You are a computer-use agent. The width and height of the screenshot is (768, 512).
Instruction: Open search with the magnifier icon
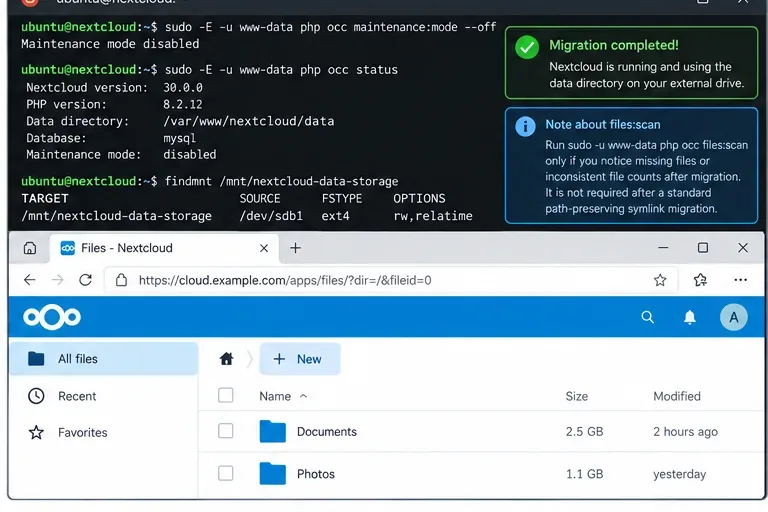[x=648, y=317]
